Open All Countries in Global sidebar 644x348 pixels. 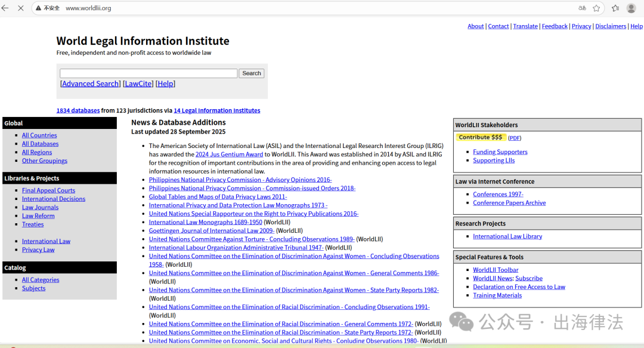coord(39,135)
